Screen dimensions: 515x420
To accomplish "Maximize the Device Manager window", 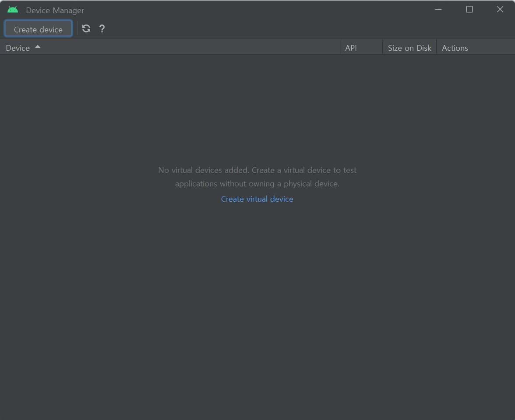I will click(x=469, y=10).
